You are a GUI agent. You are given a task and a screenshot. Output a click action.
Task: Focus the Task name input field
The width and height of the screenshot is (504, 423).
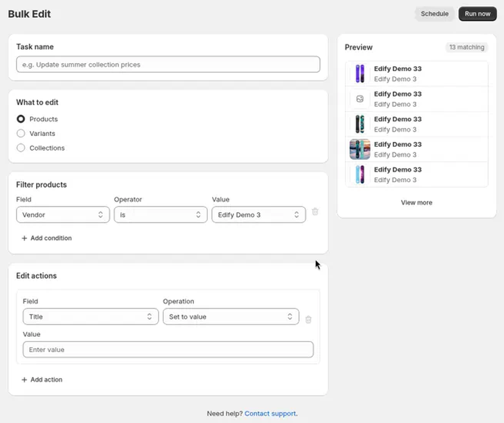pos(168,64)
